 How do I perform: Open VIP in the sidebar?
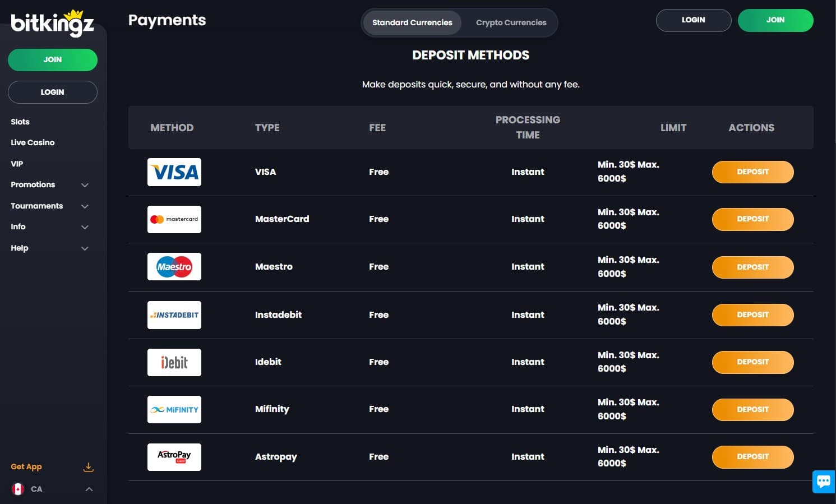[17, 164]
